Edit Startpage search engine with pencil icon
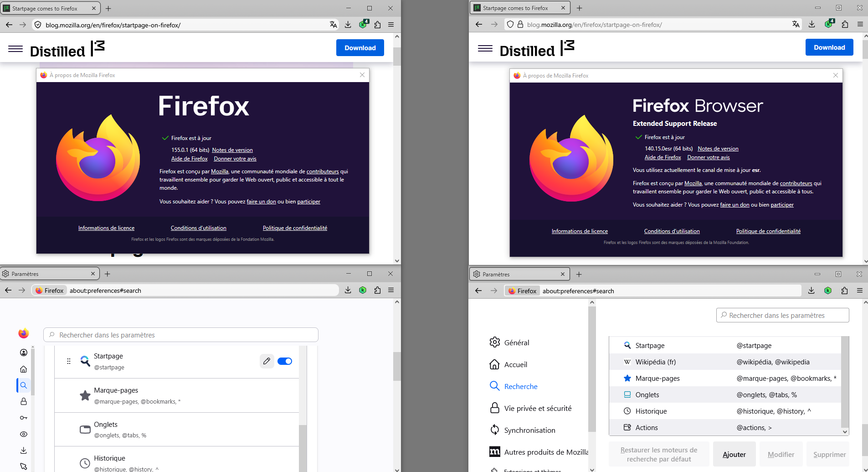This screenshot has width=868, height=472. coord(267,361)
